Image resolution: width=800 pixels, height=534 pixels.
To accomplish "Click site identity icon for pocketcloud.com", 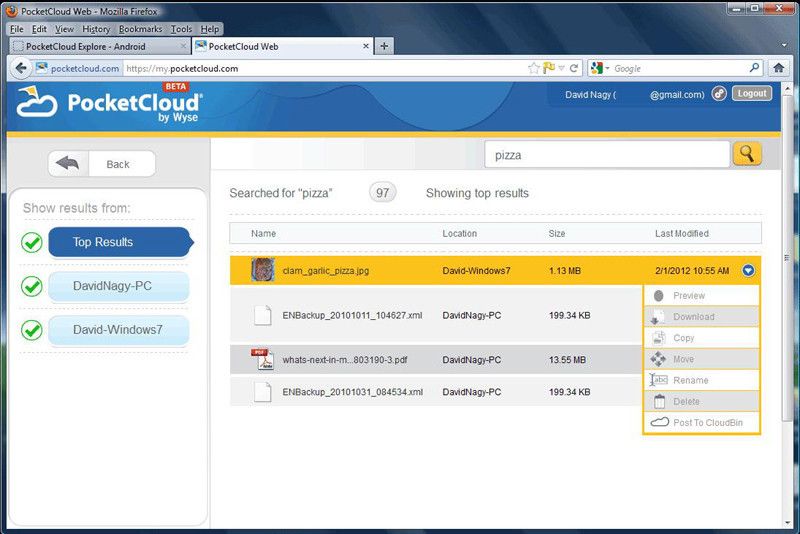I will tap(41, 68).
